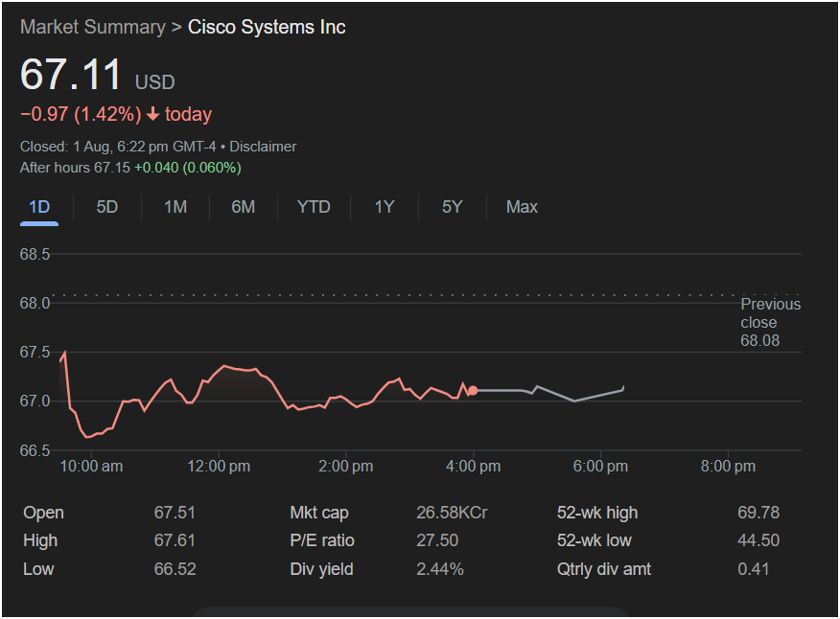840x619 pixels.
Task: Switch chart to 1Y range
Action: pyautogui.click(x=385, y=207)
